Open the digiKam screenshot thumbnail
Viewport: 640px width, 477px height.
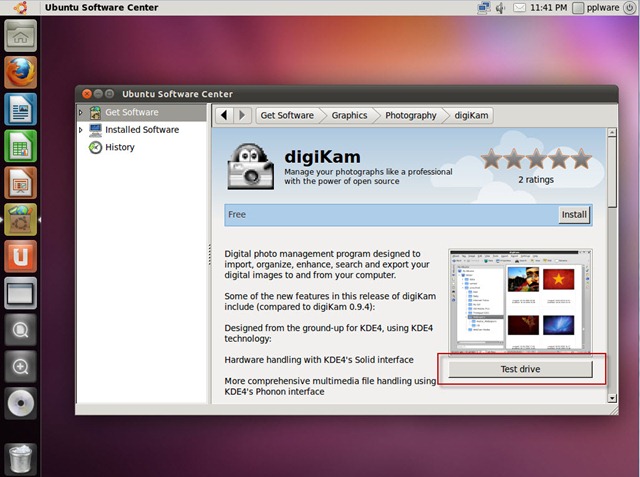[x=520, y=301]
